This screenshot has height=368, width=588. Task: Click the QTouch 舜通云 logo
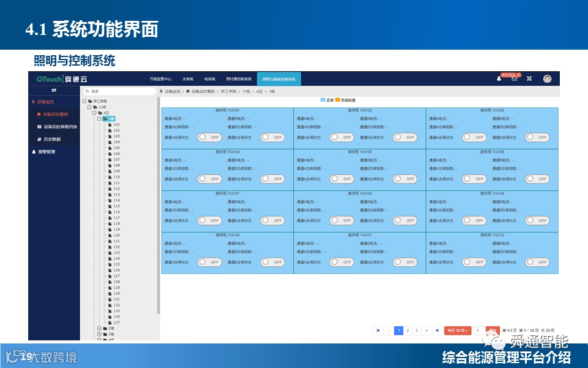coord(62,79)
